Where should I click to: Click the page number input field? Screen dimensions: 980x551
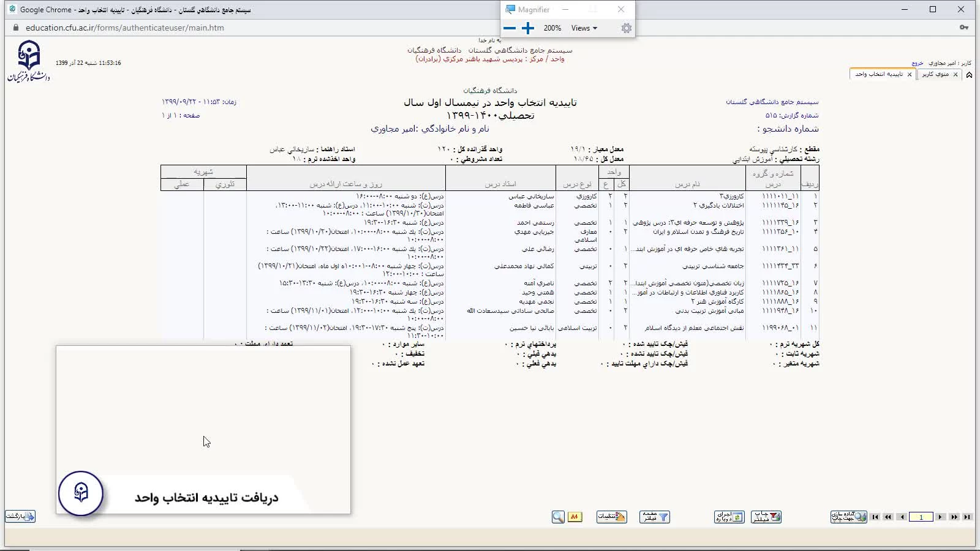tap(921, 517)
